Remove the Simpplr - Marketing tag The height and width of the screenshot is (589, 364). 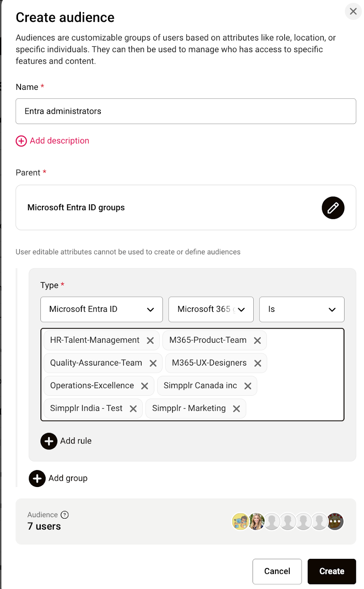point(236,409)
